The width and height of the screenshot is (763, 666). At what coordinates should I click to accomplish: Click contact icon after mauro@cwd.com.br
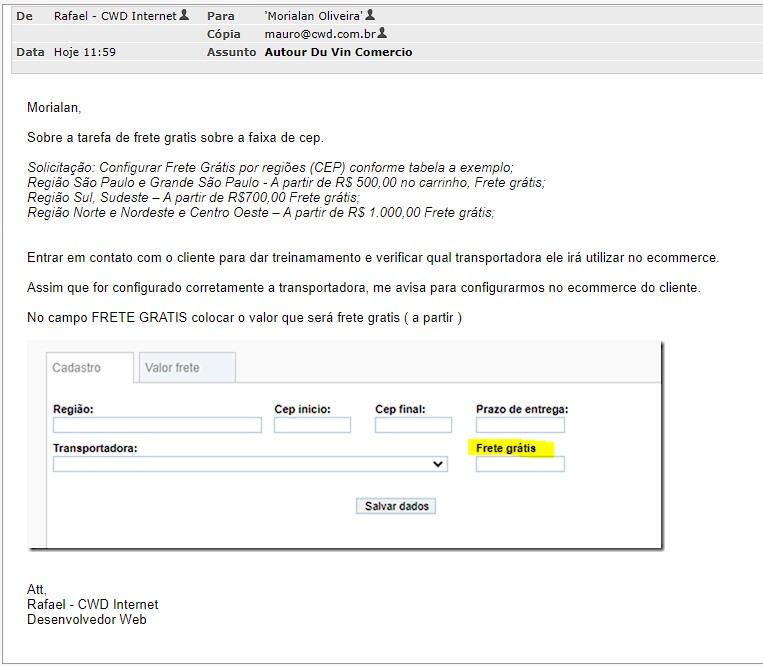(x=382, y=33)
